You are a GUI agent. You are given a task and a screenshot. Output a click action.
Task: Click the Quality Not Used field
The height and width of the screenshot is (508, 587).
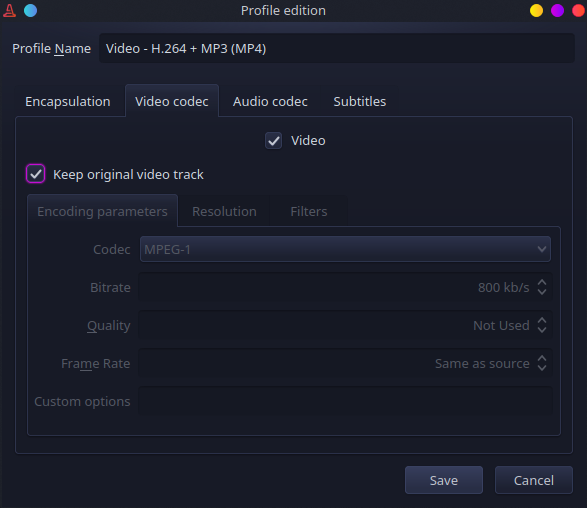(x=345, y=325)
